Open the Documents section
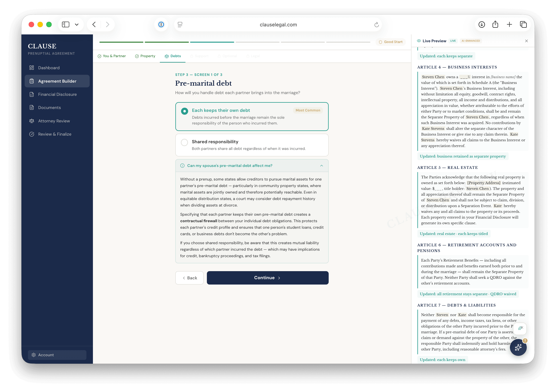556x392 pixels. pos(57,107)
